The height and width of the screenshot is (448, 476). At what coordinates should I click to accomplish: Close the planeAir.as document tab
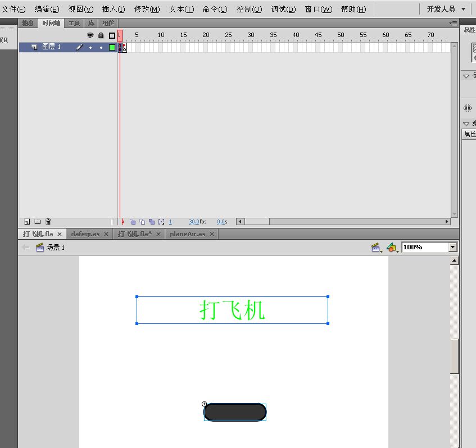coord(212,234)
